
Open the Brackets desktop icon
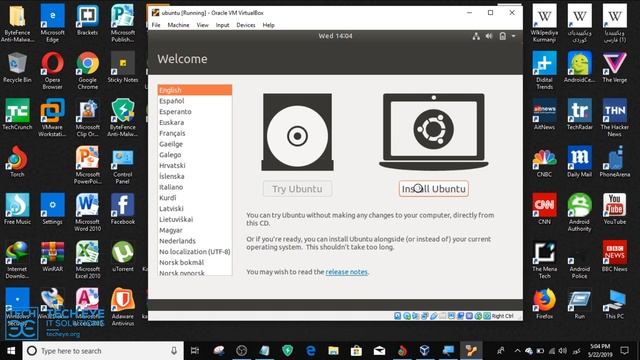tap(87, 20)
